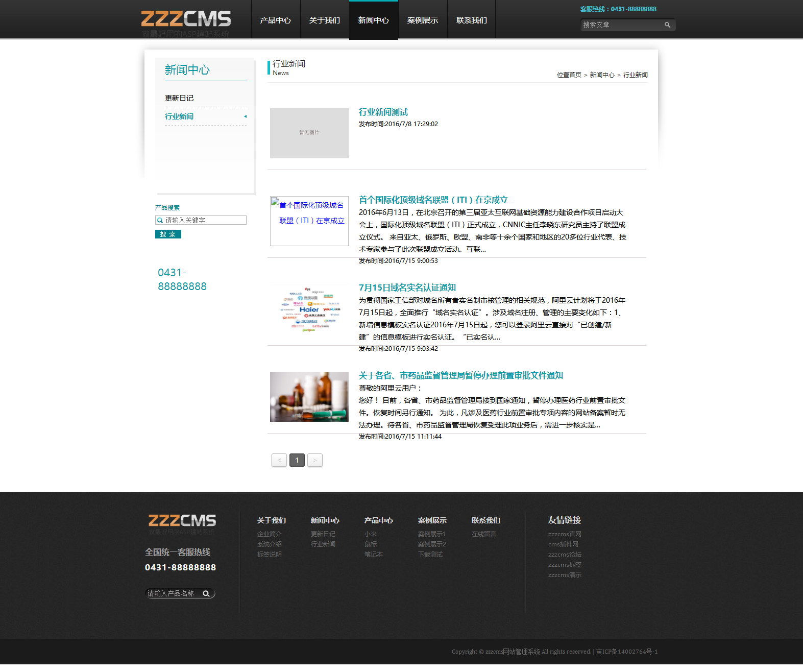Open footer link 标签说明

coord(270,555)
